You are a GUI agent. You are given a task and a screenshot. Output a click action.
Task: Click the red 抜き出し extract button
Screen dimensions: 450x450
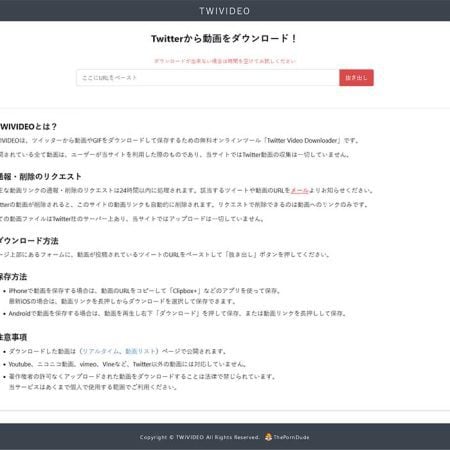[356, 78]
